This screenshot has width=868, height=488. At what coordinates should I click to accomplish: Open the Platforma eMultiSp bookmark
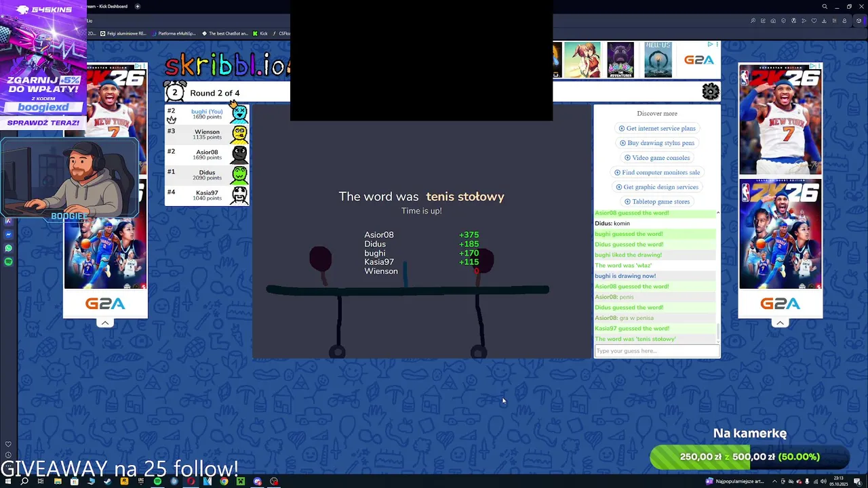(174, 33)
